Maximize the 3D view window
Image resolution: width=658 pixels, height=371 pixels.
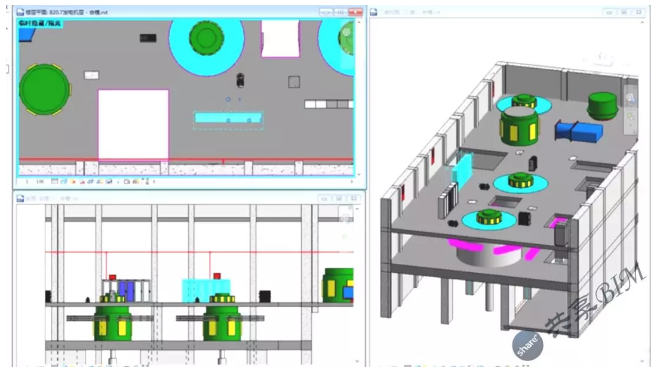coord(624,12)
